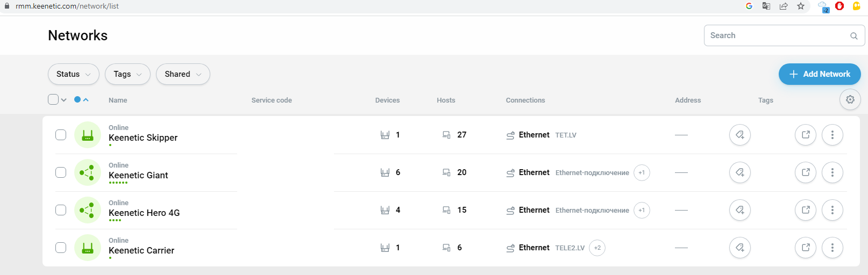Open table column settings gear
868x275 pixels.
pos(850,99)
